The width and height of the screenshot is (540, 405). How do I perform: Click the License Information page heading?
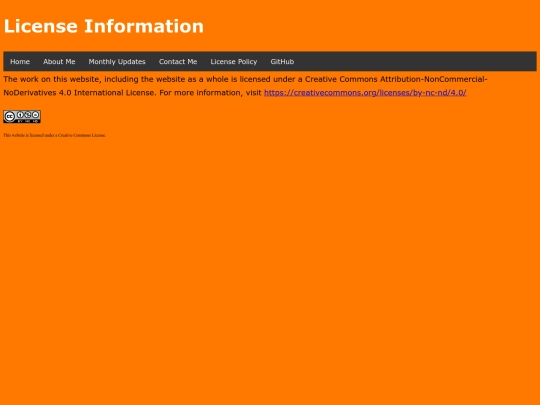(104, 26)
